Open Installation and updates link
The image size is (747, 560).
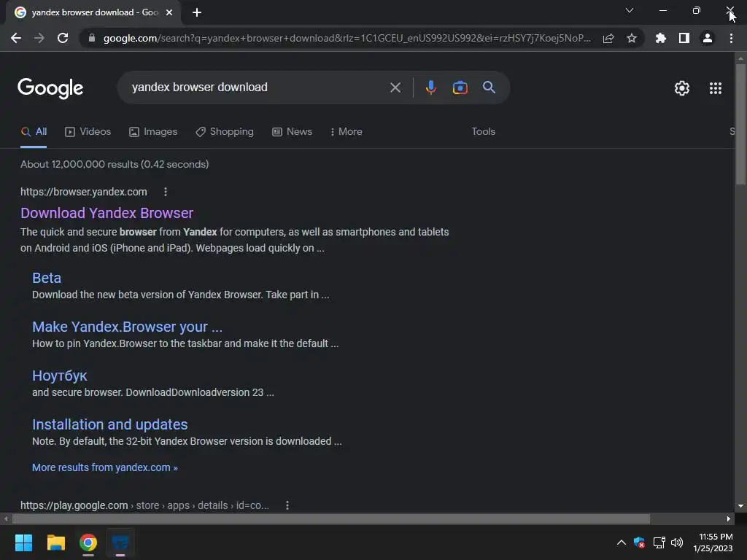point(110,424)
